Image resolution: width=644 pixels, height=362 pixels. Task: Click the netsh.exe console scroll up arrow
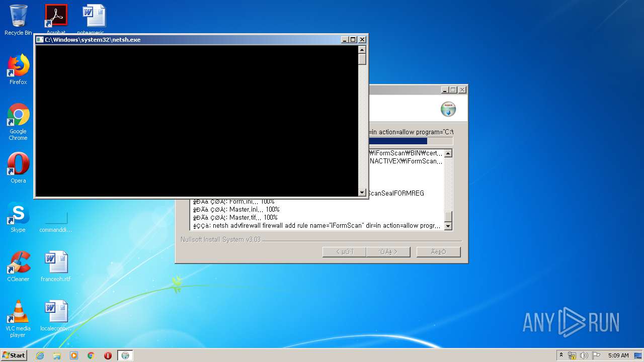[362, 49]
